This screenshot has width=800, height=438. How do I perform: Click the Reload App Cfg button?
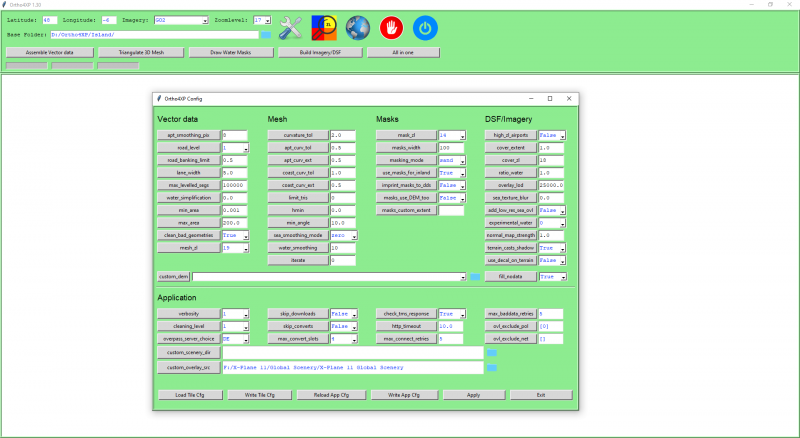[331, 395]
